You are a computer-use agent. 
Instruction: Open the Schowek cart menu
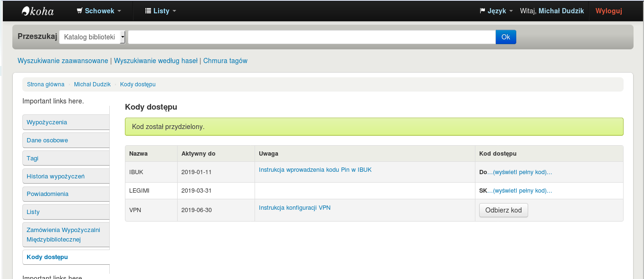point(99,11)
